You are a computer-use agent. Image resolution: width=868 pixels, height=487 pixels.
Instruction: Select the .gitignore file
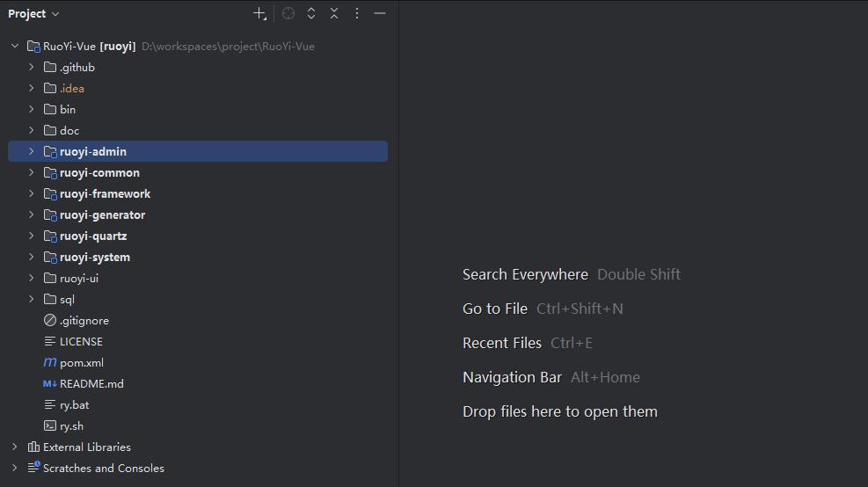pos(84,320)
